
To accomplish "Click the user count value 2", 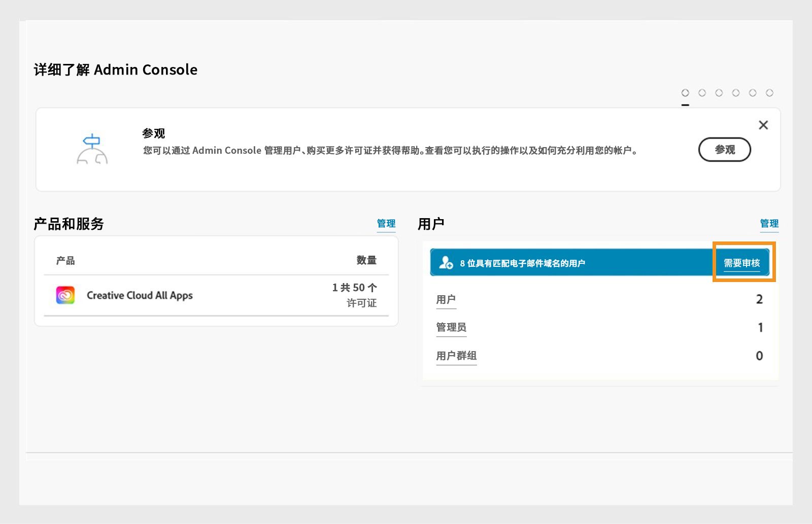I will click(x=759, y=299).
